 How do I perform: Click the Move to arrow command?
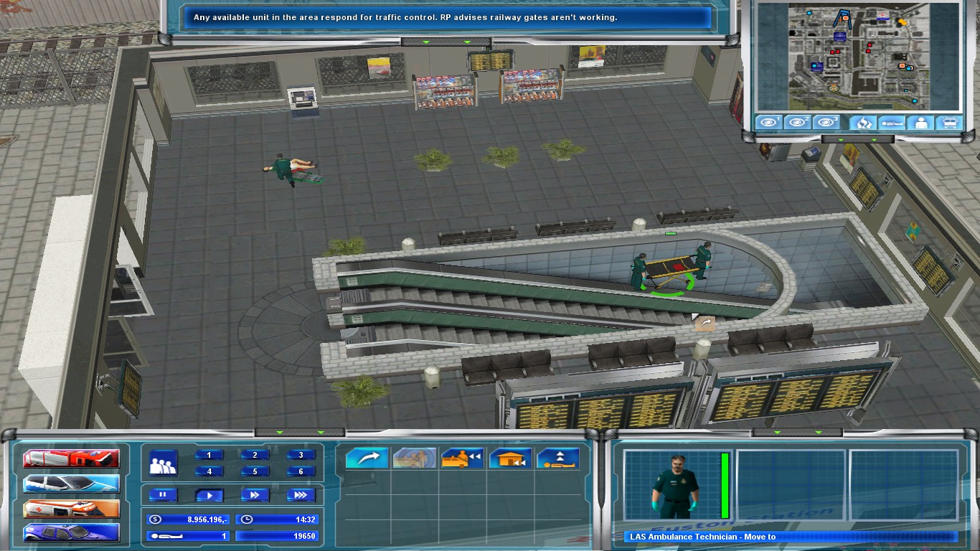pyautogui.click(x=367, y=458)
